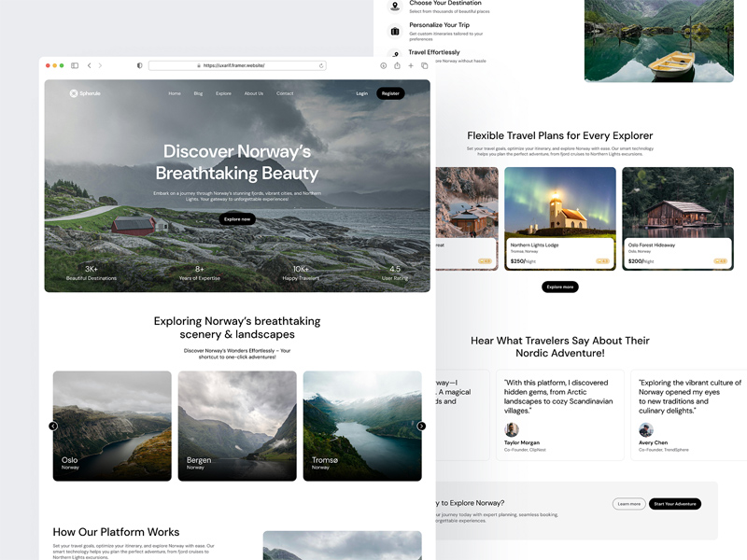Viewport: 747px width, 560px height.
Task: Open the Oslo destination card
Action: pyautogui.click(x=112, y=427)
